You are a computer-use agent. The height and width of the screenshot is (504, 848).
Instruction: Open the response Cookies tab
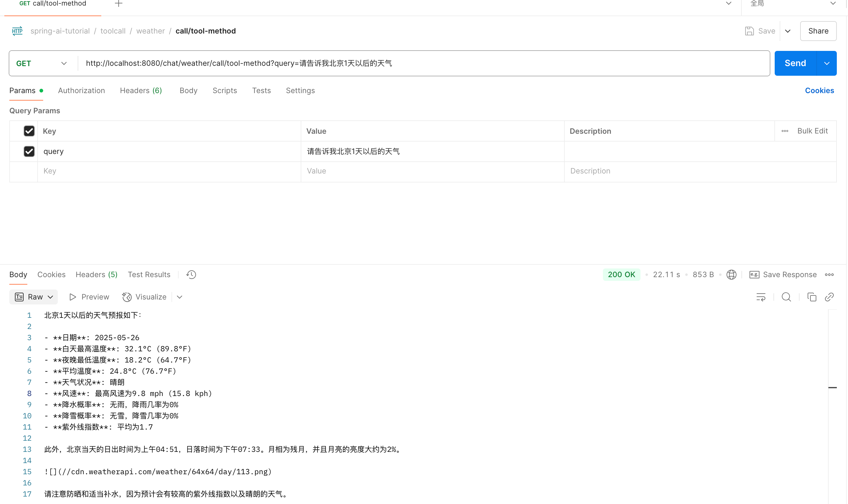pos(51,274)
